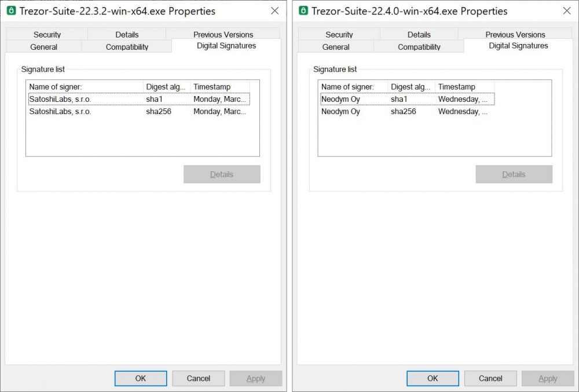Click the 'Monday, Marc...' timestamp in the sha256 row
This screenshot has height=392, width=579.
pos(219,112)
